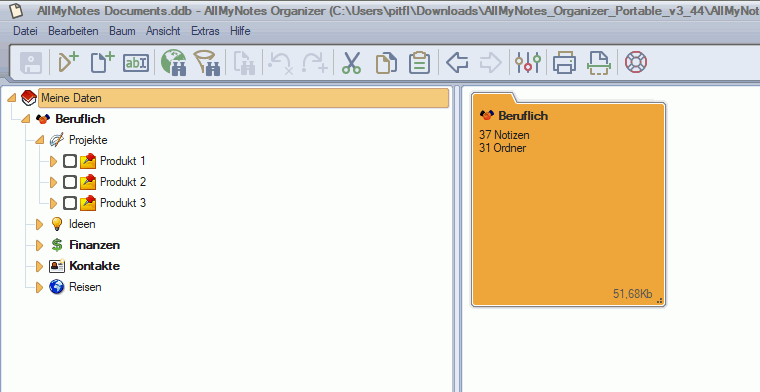760x392 pixels.
Task: Expand the Ideen folder
Action: pyautogui.click(x=39, y=224)
